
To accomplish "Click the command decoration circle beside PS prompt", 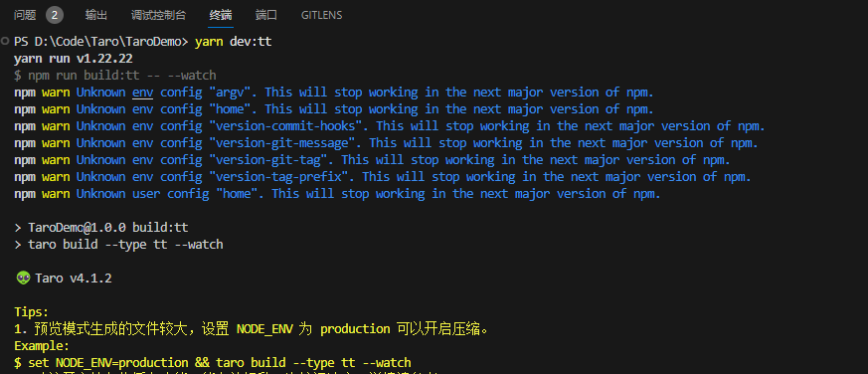I will click(x=5, y=41).
